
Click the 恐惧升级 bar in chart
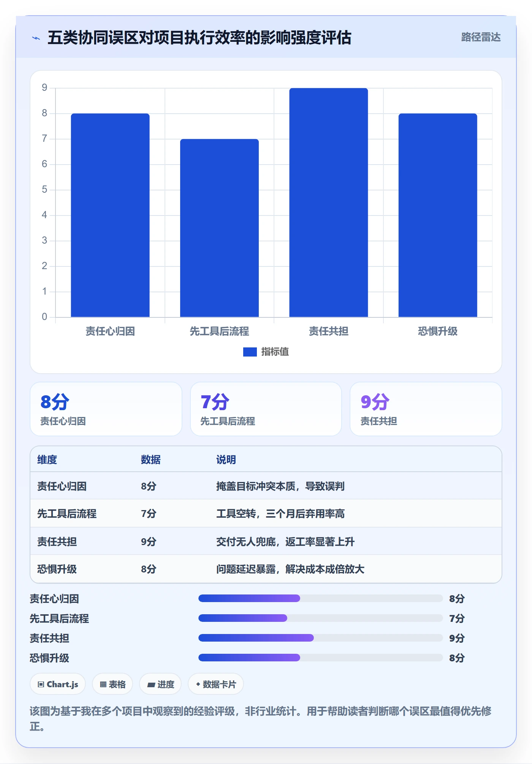(x=438, y=215)
